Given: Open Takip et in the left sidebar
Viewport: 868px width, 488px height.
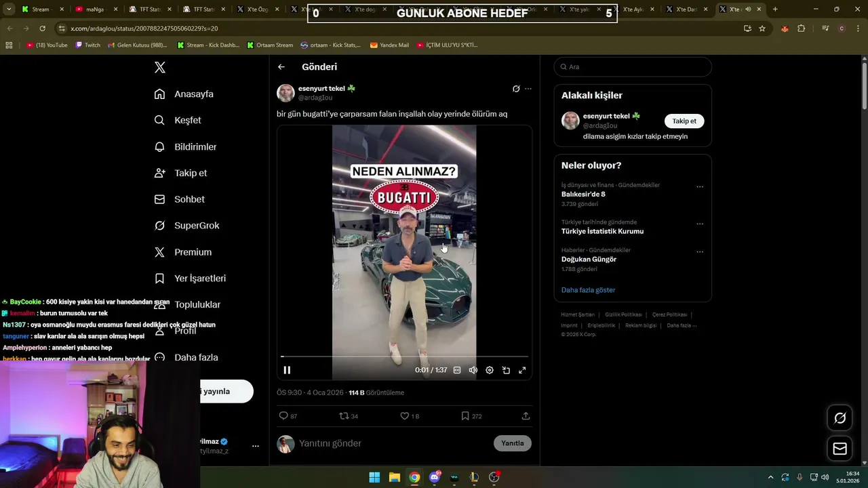Looking at the screenshot, I should (180, 173).
